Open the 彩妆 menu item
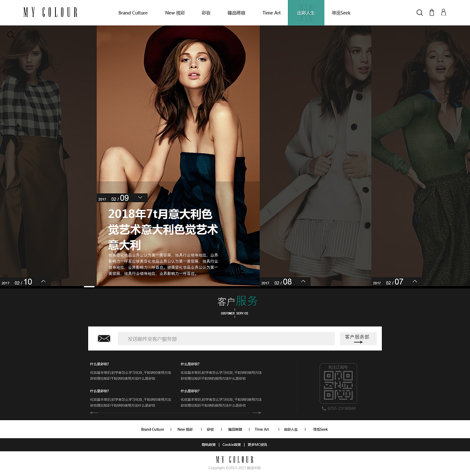Viewport: 470px width, 476px height. (206, 13)
